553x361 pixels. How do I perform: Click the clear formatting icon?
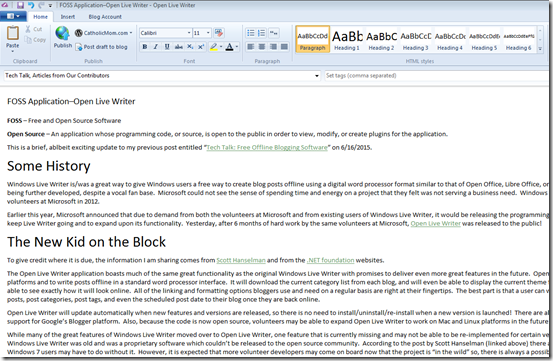pyautogui.click(x=219, y=33)
